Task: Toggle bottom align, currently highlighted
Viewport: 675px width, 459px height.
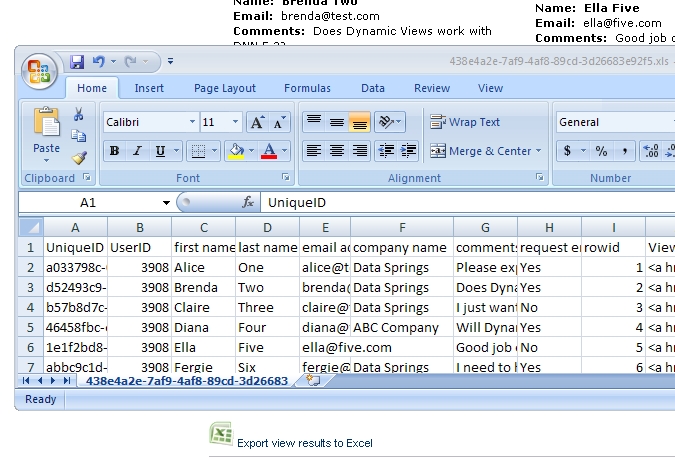Action: pyautogui.click(x=359, y=122)
